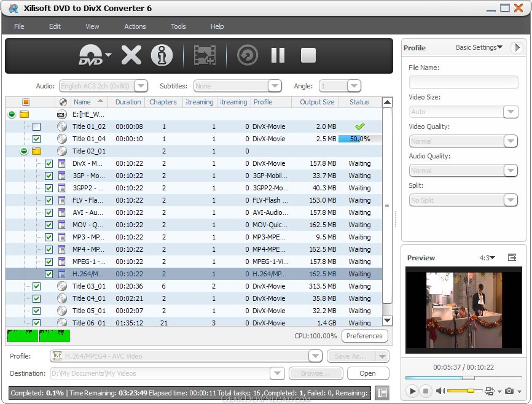
Task: Open the DVD load disc icon
Action: pos(91,55)
